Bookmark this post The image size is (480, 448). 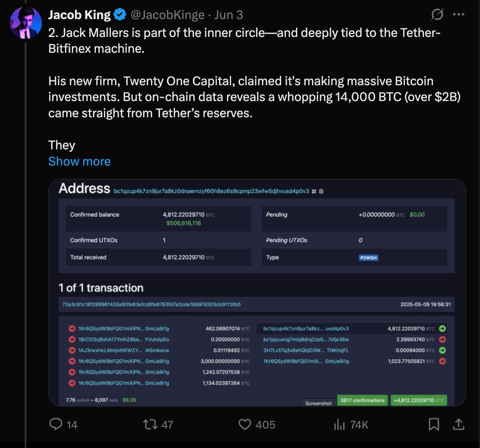point(434,424)
